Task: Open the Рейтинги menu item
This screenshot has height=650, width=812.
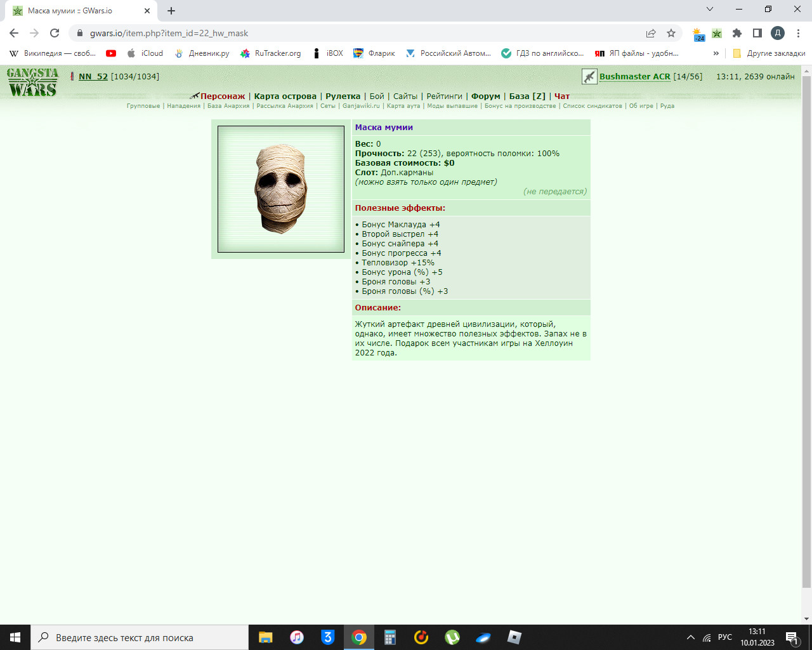Action: coord(445,96)
